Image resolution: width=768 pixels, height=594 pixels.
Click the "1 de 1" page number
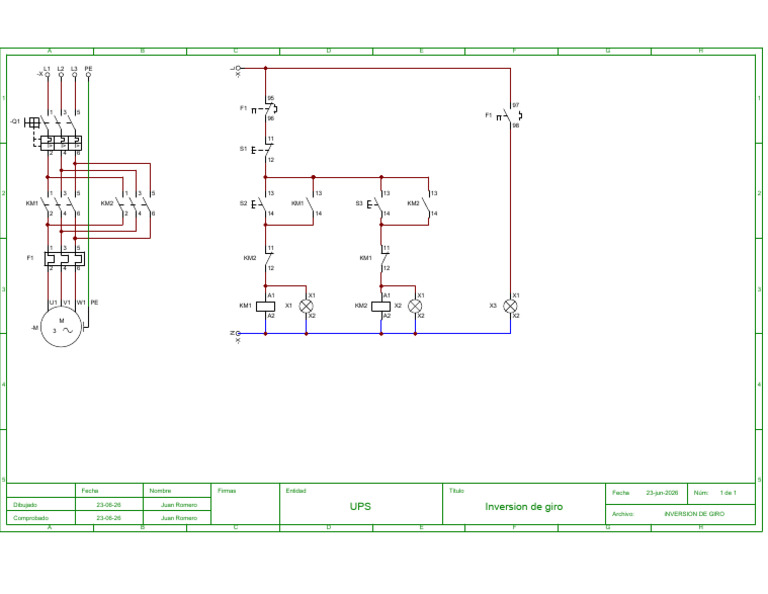728,493
